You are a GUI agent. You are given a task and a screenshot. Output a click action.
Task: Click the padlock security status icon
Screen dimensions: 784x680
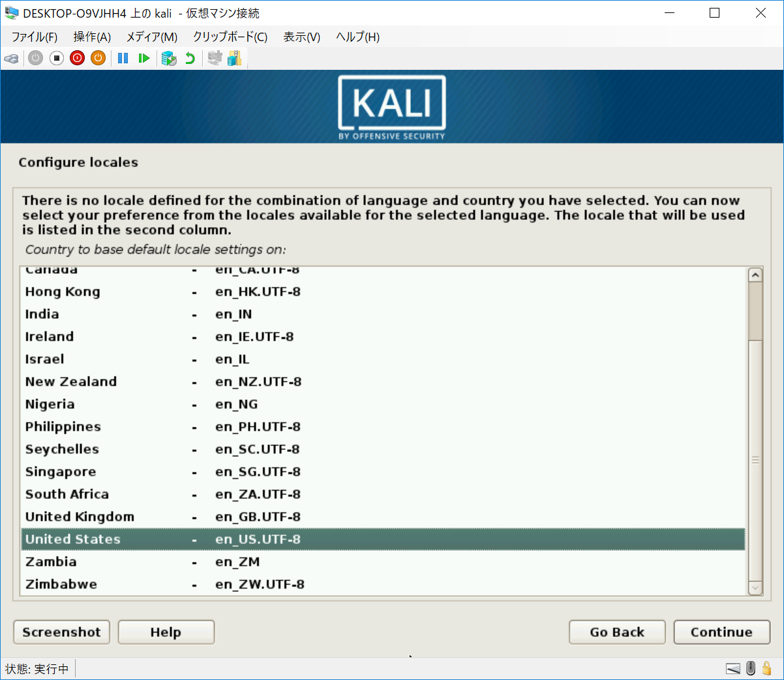pyautogui.click(x=767, y=668)
